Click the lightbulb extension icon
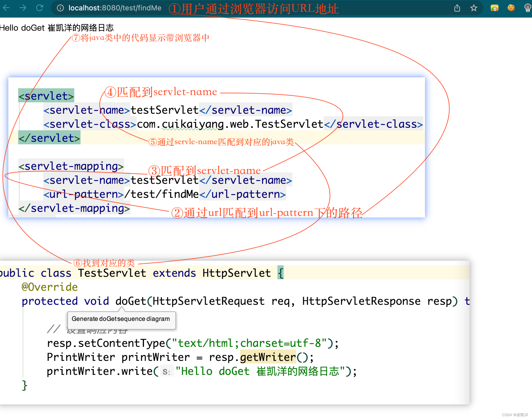 point(528,8)
